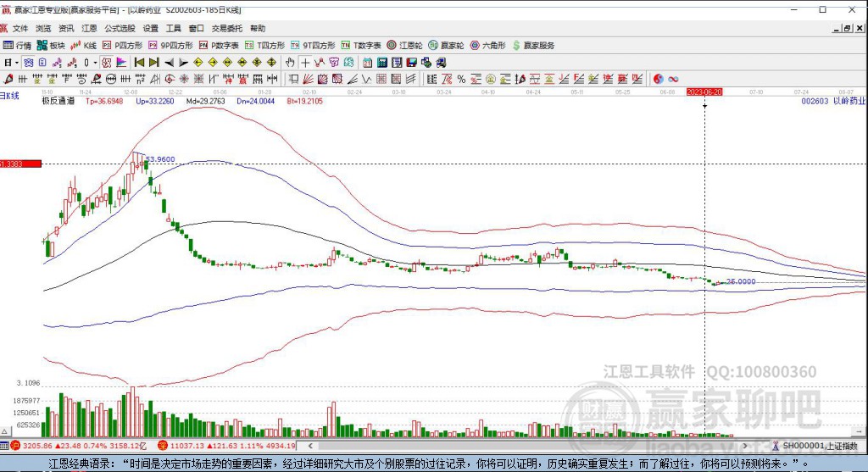The image size is (868, 472).
Task: Select the zigzag wave line tool
Action: [x=366, y=79]
